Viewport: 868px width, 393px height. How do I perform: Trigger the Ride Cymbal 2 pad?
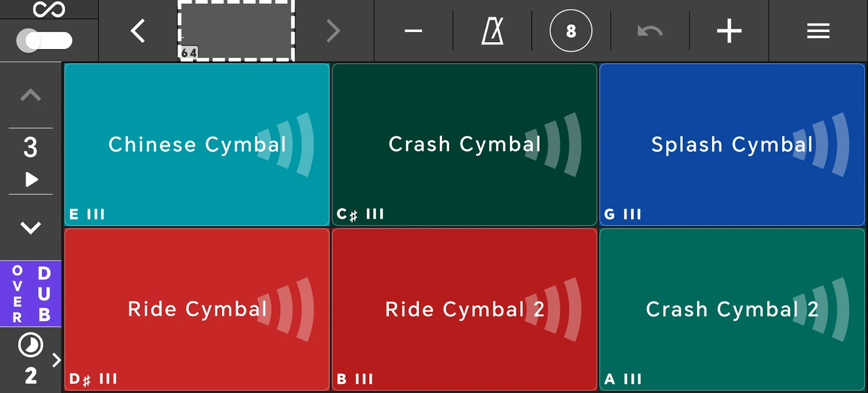[x=464, y=309]
